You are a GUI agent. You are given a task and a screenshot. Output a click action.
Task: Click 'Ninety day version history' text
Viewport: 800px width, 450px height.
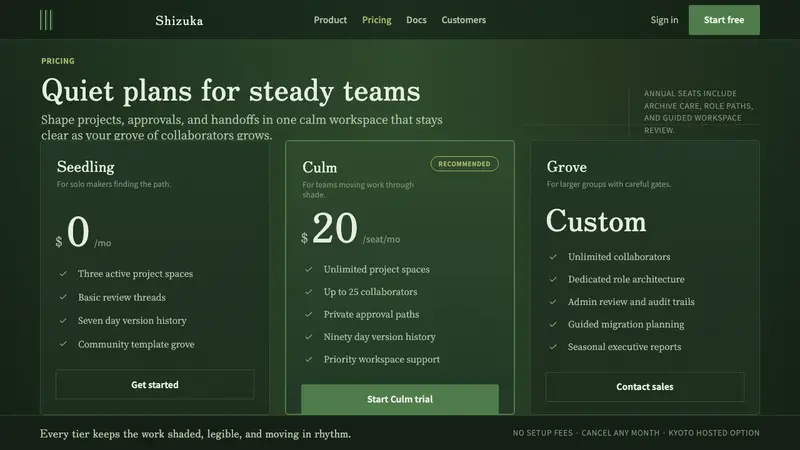380,337
